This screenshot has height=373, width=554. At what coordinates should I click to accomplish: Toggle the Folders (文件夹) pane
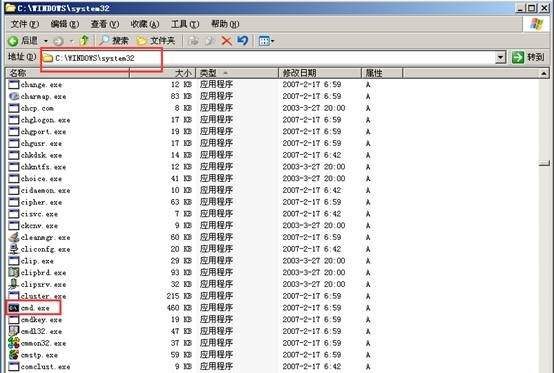pyautogui.click(x=156, y=41)
